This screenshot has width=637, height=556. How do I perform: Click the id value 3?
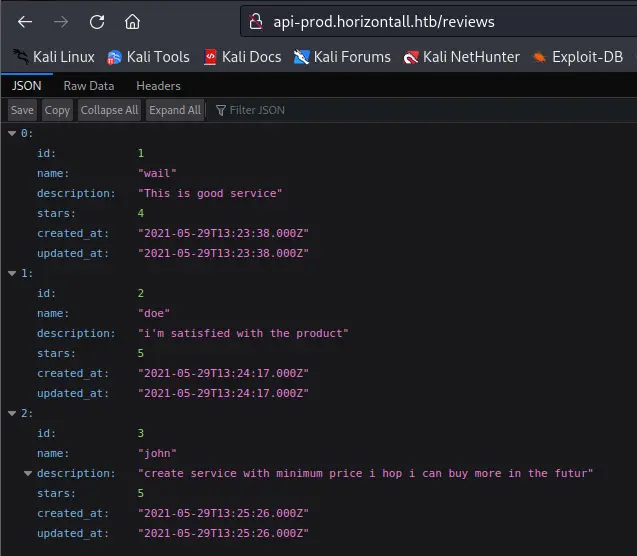[x=141, y=433]
